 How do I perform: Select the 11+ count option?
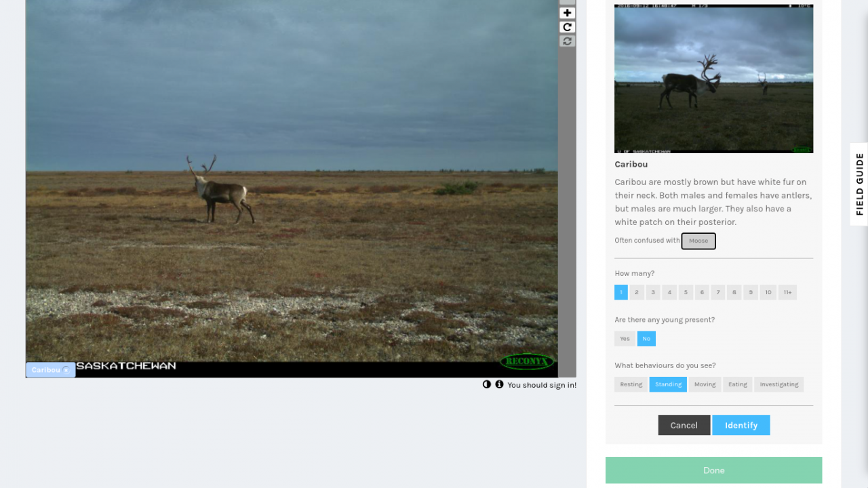point(787,292)
